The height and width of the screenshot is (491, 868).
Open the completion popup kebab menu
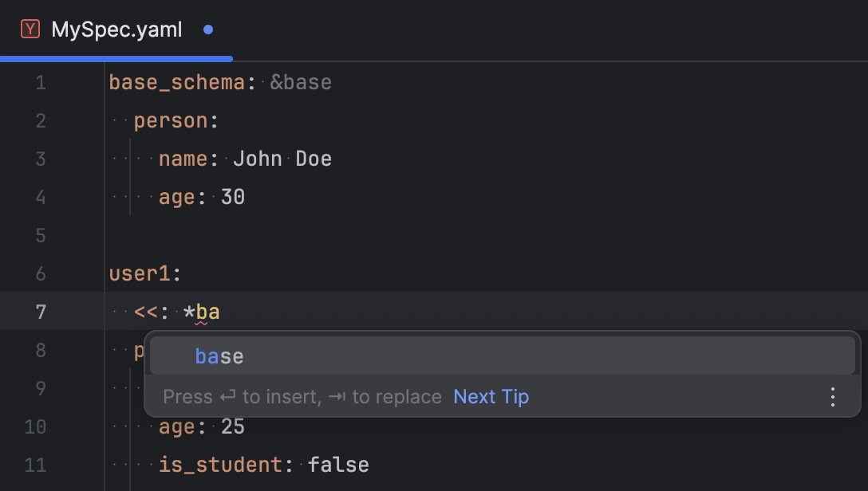(832, 396)
